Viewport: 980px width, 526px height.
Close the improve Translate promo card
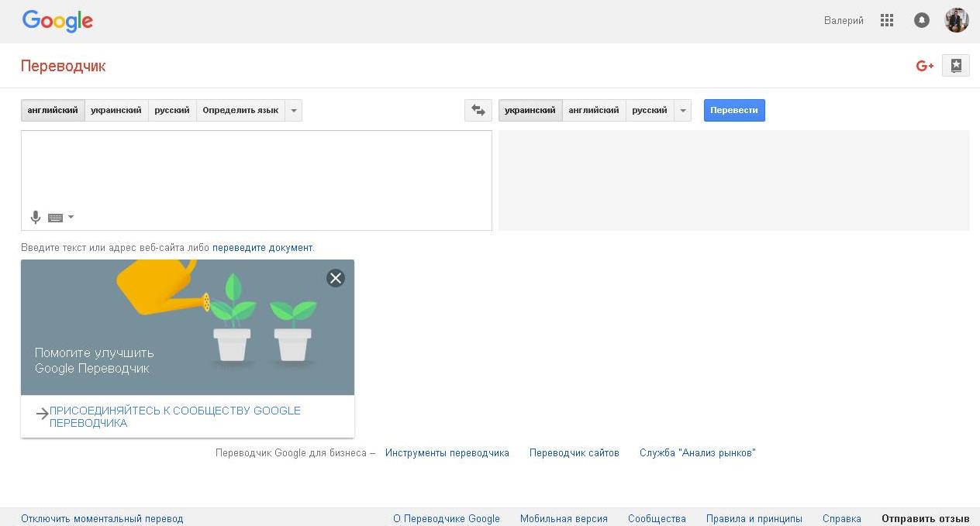336,278
